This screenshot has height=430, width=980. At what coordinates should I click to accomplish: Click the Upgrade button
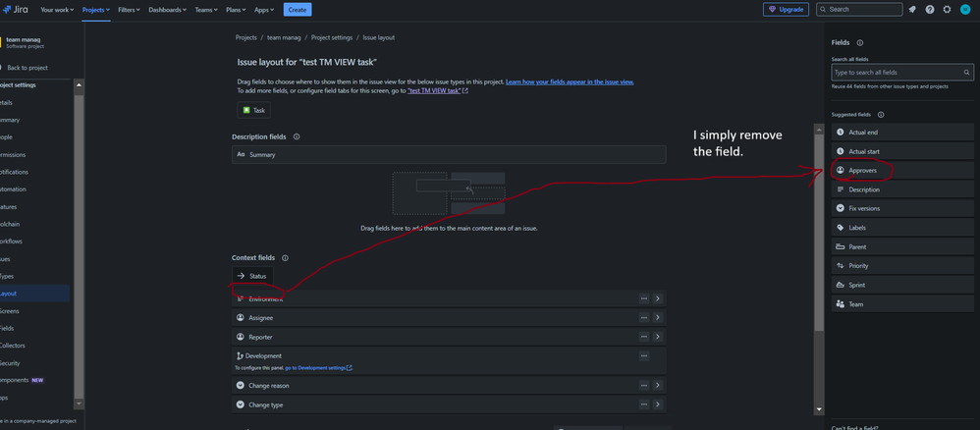pos(786,10)
